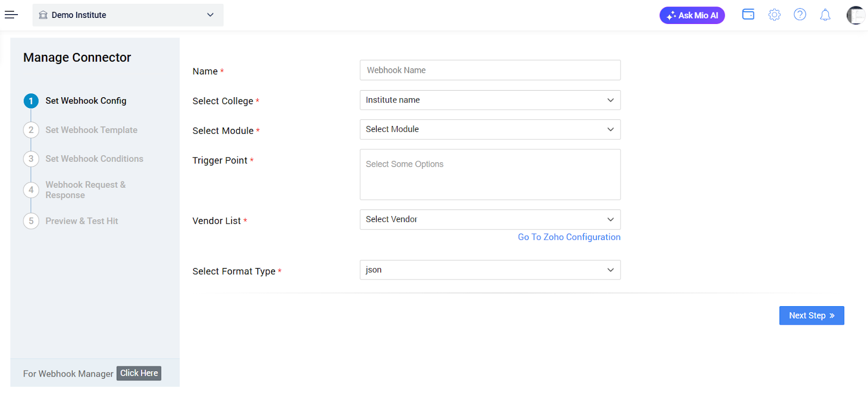Click the Next Step button

[x=811, y=315]
